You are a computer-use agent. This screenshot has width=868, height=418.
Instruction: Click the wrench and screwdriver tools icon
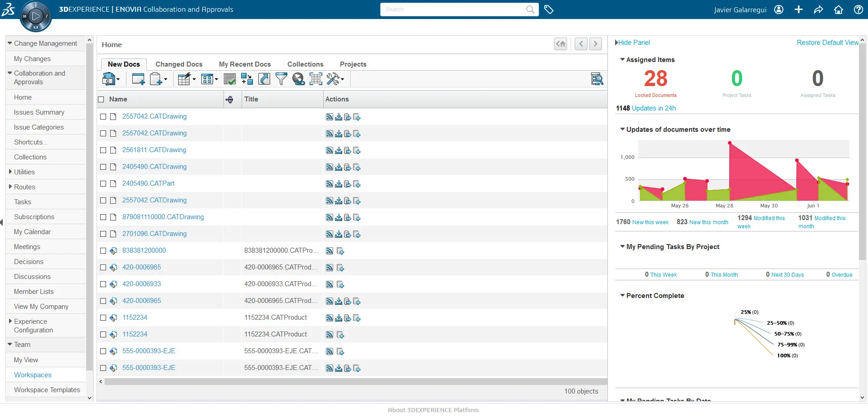(x=333, y=79)
